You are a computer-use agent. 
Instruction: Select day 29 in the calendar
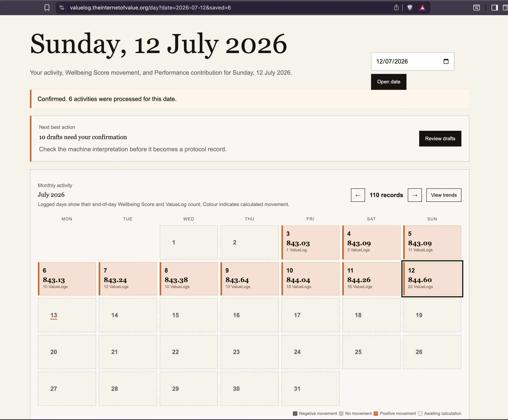[x=189, y=389]
